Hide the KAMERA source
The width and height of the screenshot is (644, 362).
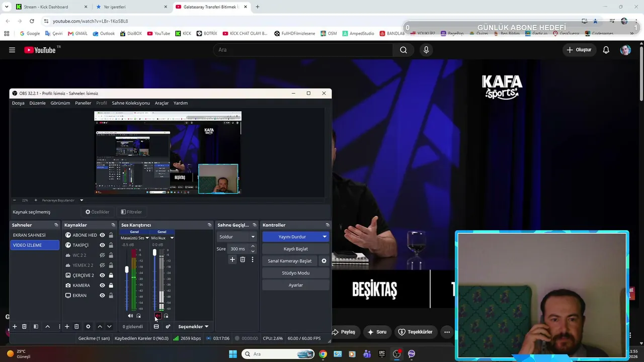pyautogui.click(x=102, y=285)
